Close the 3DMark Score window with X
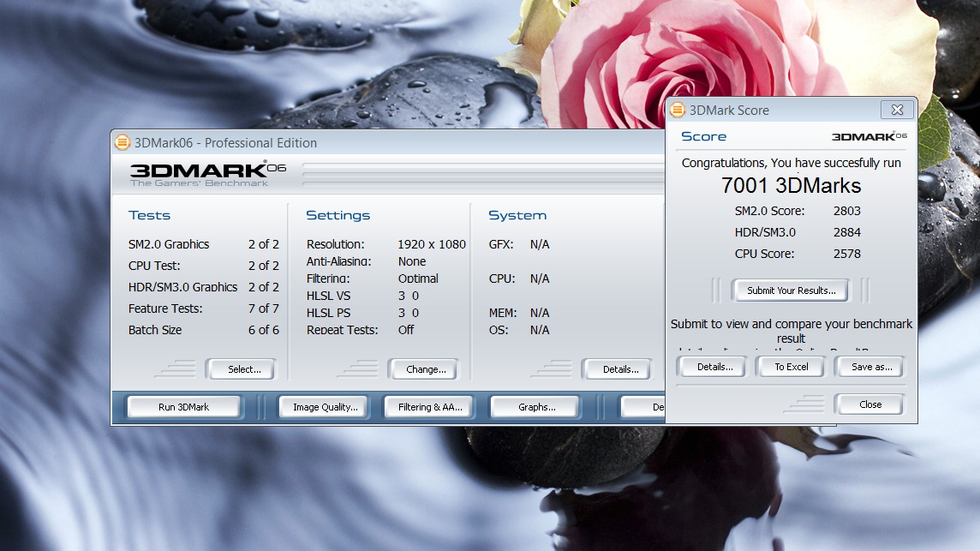Image resolution: width=980 pixels, height=551 pixels. pyautogui.click(x=897, y=110)
